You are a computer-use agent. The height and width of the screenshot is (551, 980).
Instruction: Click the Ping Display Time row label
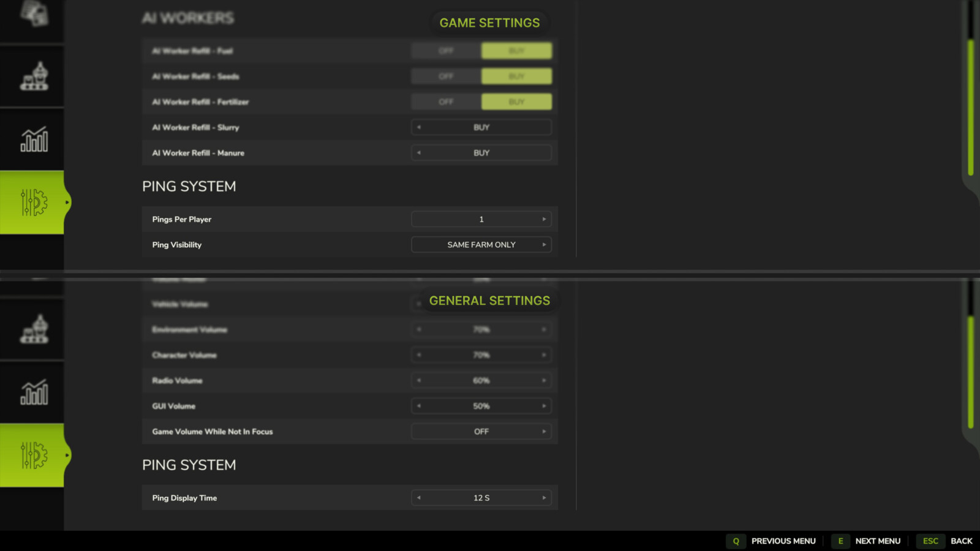(x=184, y=498)
